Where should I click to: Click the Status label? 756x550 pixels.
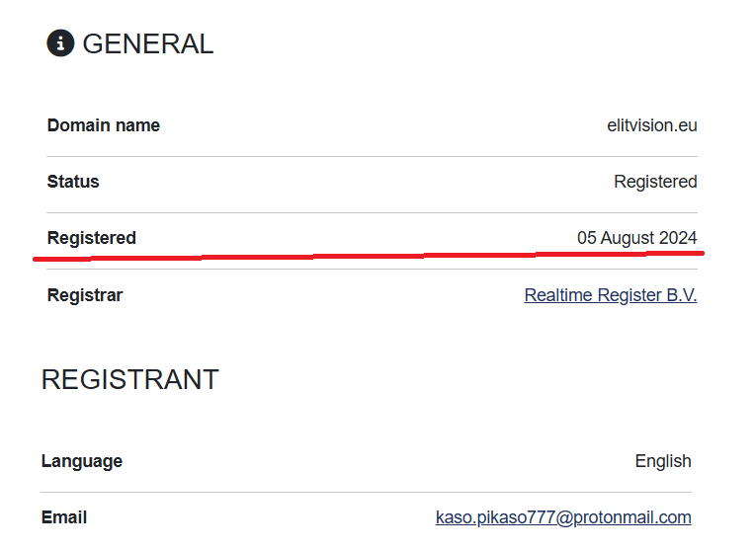tap(73, 182)
